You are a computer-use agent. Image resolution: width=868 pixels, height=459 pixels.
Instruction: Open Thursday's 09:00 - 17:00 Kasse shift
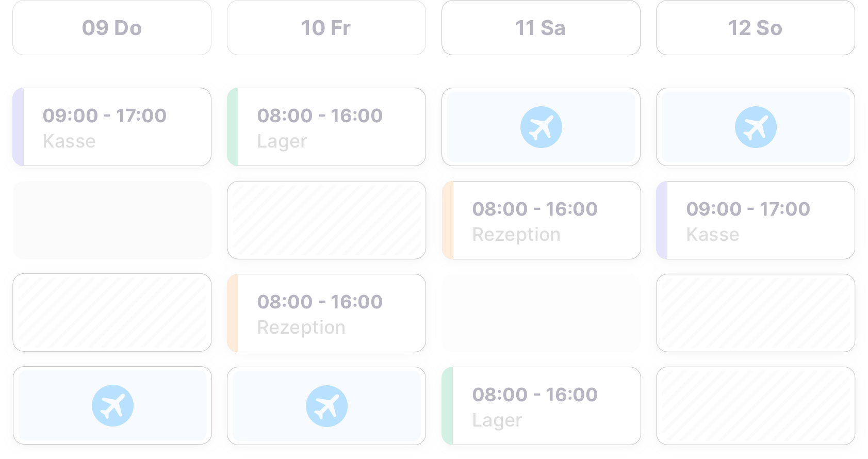coord(112,127)
